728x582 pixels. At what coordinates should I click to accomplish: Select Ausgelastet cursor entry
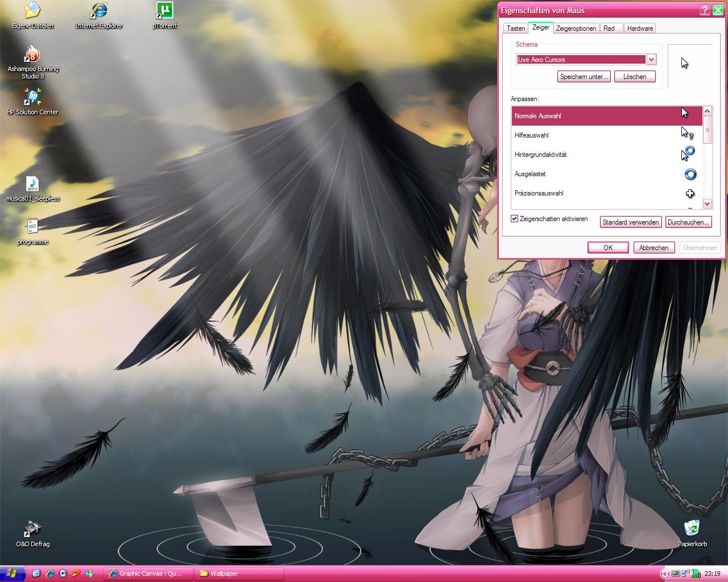point(607,174)
